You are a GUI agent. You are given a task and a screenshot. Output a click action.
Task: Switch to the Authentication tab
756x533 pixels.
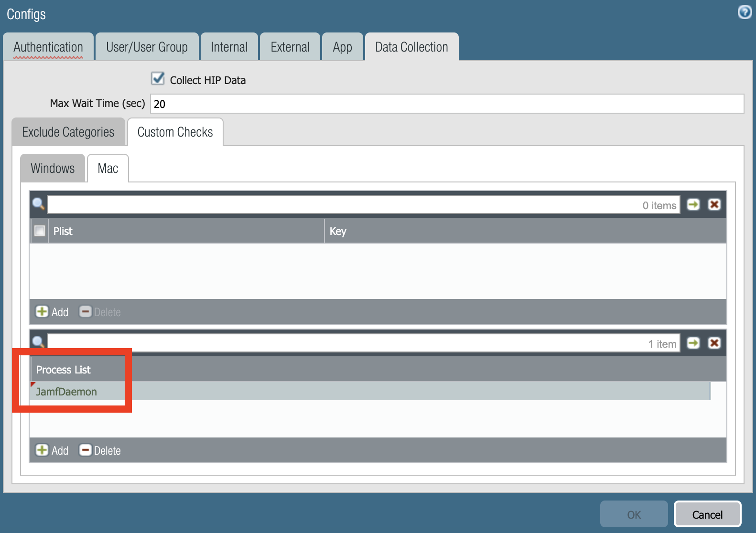[x=48, y=47]
